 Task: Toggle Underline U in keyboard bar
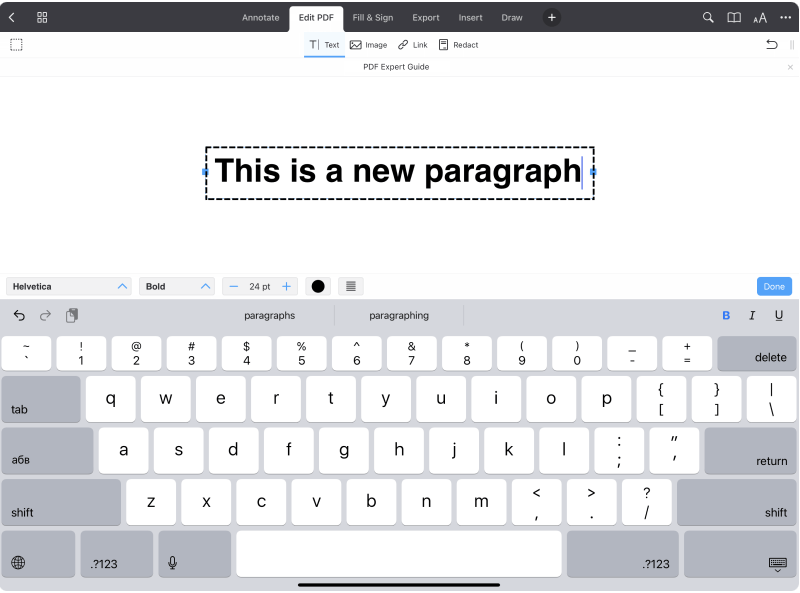tap(779, 315)
